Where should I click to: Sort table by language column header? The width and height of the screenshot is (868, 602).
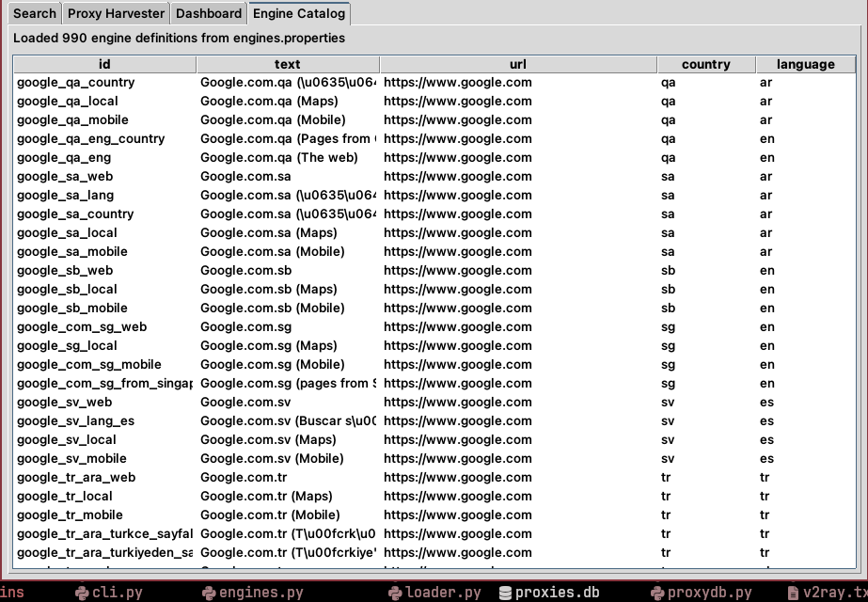point(805,64)
